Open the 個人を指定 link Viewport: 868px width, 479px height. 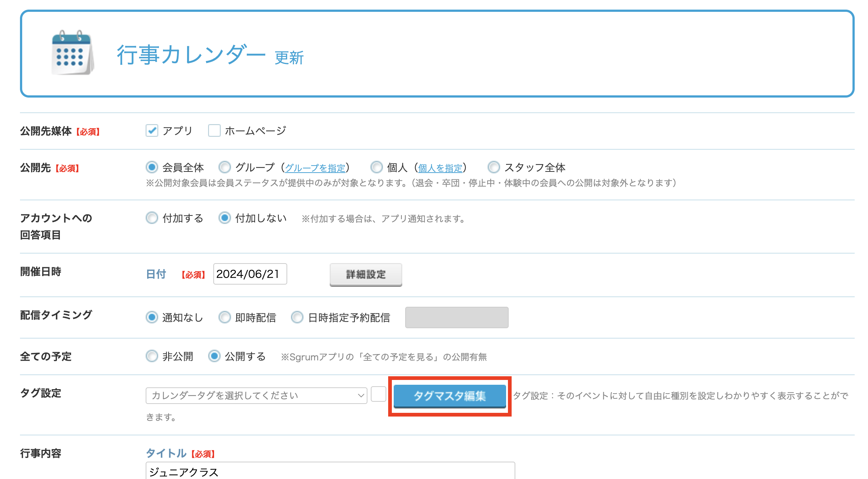[440, 168]
